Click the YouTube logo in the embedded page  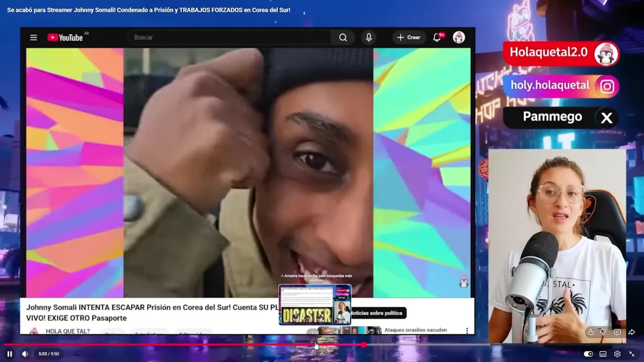(x=65, y=38)
